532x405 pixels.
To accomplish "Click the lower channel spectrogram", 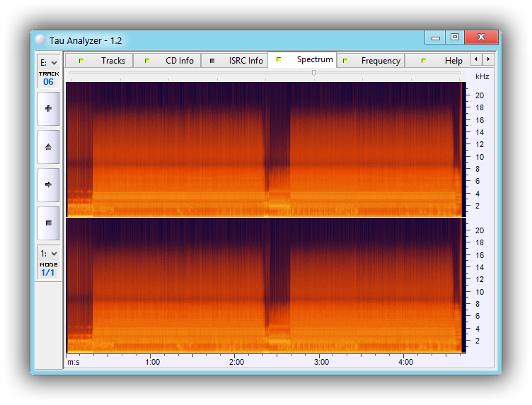I will (266, 286).
